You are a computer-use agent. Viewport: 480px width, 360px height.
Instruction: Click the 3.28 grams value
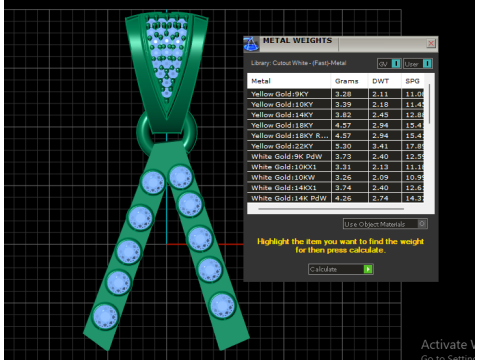(x=343, y=94)
